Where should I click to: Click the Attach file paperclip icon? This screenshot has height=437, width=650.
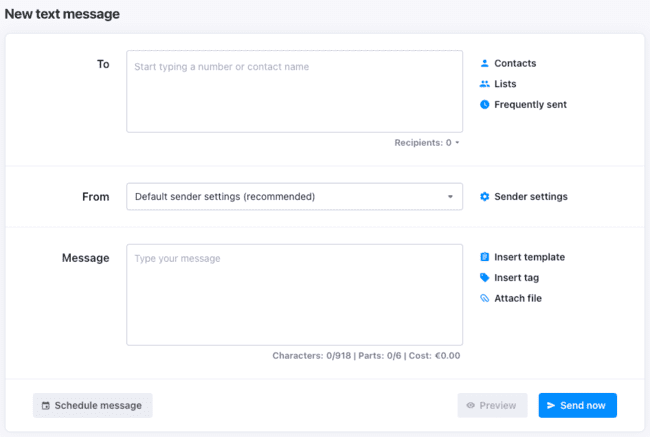(x=484, y=298)
